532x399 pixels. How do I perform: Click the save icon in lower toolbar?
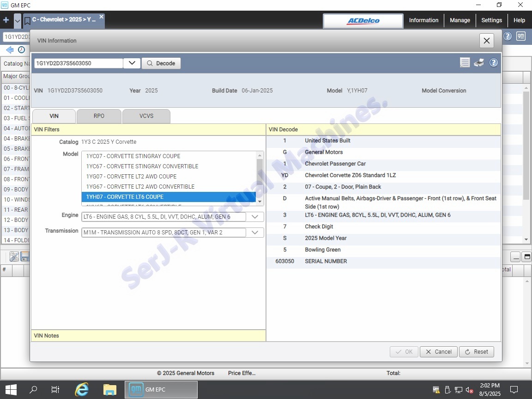(x=25, y=257)
